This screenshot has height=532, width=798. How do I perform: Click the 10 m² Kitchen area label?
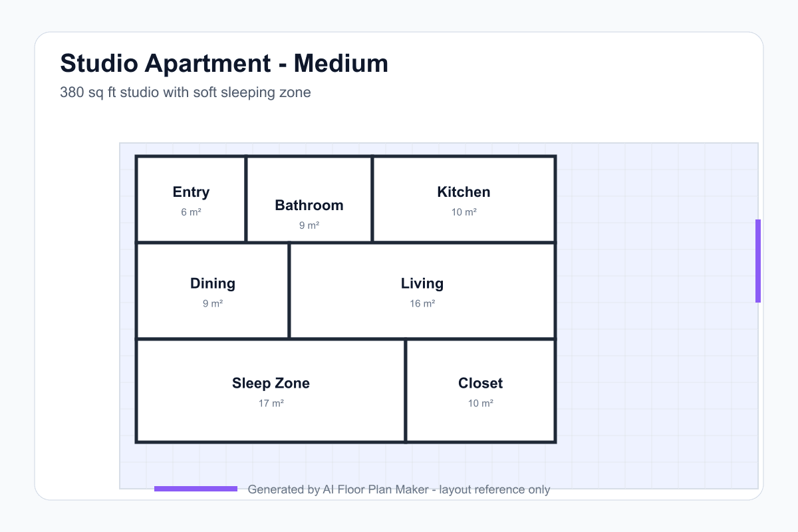[x=464, y=212]
